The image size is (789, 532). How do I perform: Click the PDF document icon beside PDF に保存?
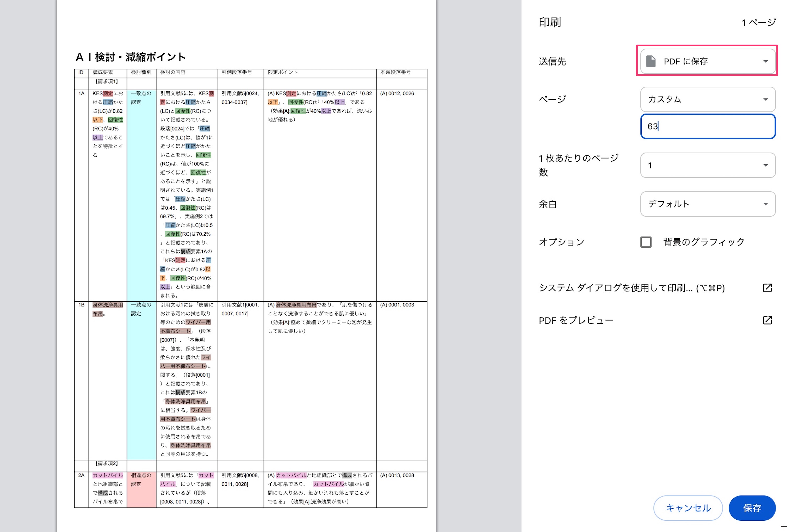point(651,61)
